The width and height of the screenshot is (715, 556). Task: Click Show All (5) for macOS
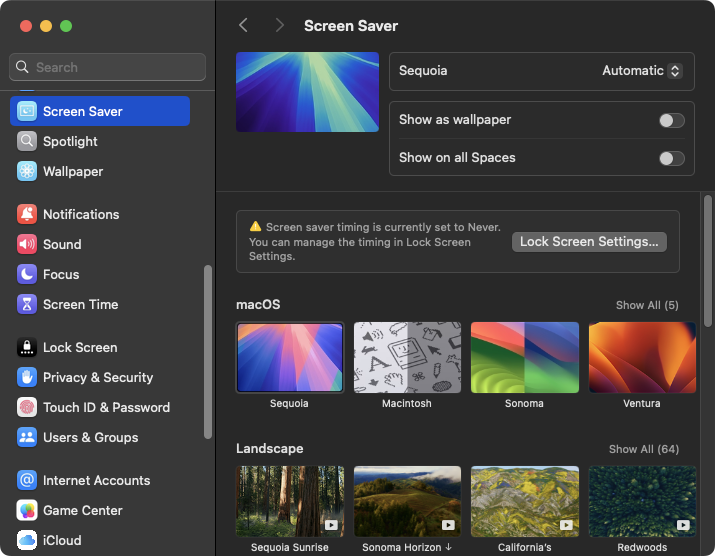pos(647,305)
